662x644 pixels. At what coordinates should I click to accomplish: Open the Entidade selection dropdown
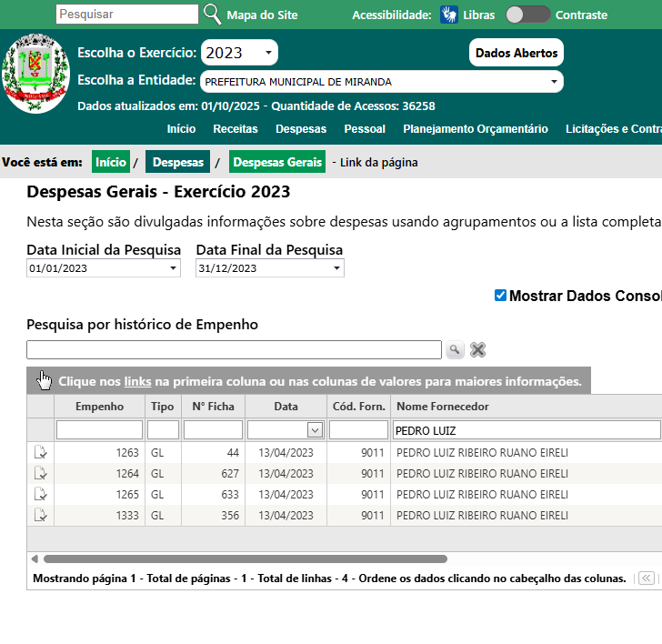381,82
